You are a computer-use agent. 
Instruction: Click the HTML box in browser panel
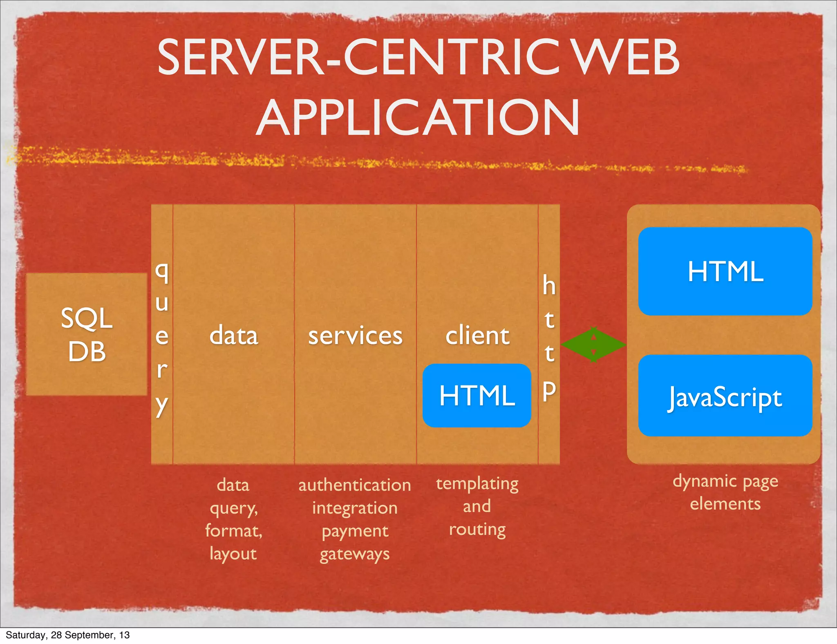point(725,271)
